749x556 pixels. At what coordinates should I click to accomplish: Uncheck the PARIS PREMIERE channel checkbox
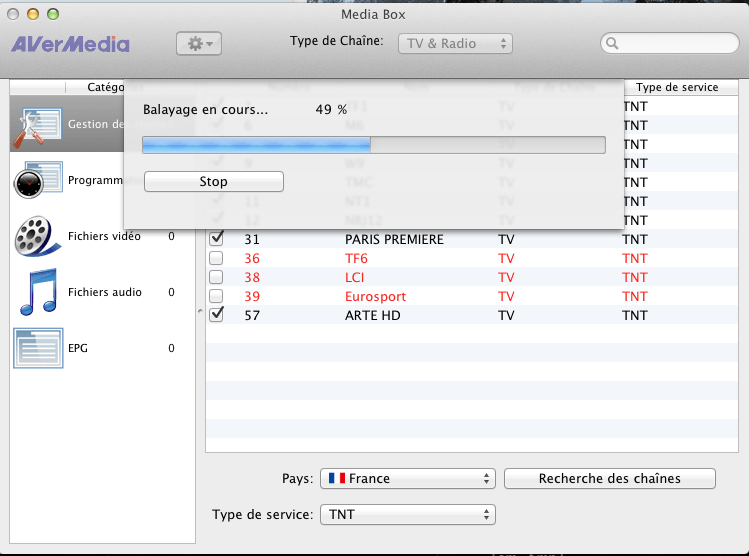(x=216, y=238)
